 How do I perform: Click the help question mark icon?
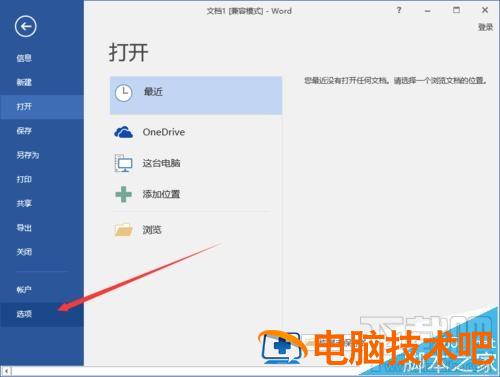399,10
